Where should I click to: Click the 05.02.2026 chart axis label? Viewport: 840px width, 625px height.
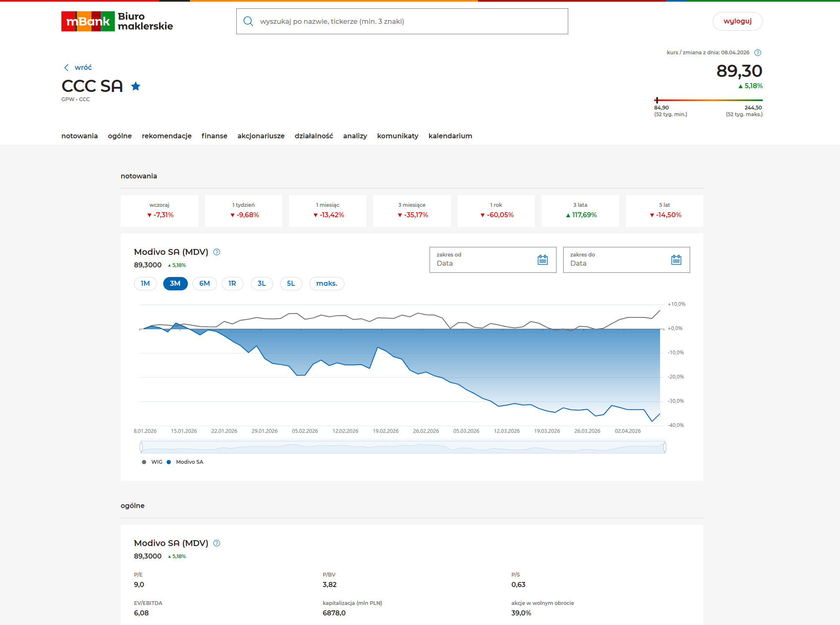pyautogui.click(x=305, y=431)
